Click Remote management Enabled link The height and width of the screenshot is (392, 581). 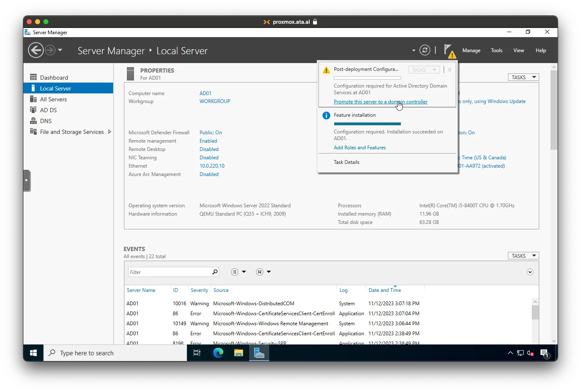coord(208,141)
